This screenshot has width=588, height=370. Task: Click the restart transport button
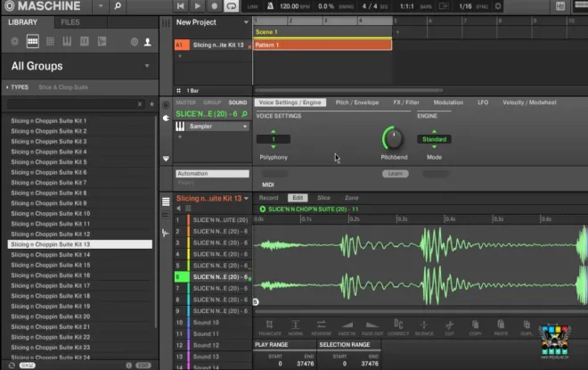[x=180, y=6]
